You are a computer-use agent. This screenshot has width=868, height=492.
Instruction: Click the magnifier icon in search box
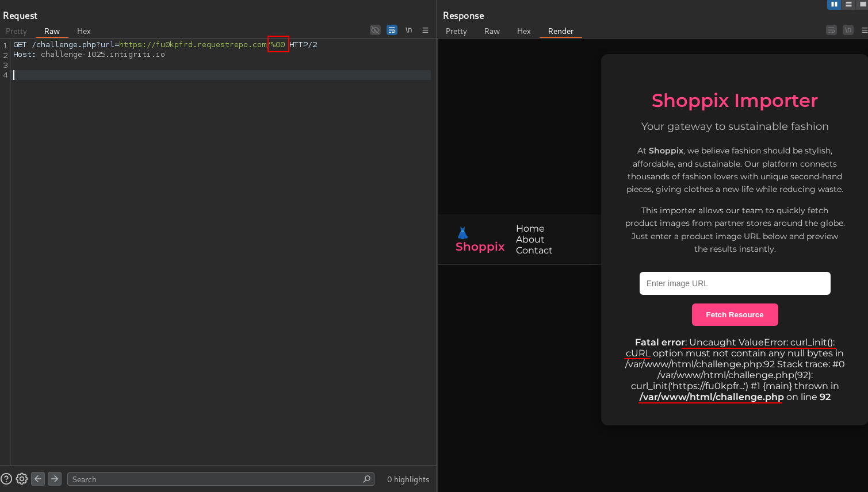366,479
